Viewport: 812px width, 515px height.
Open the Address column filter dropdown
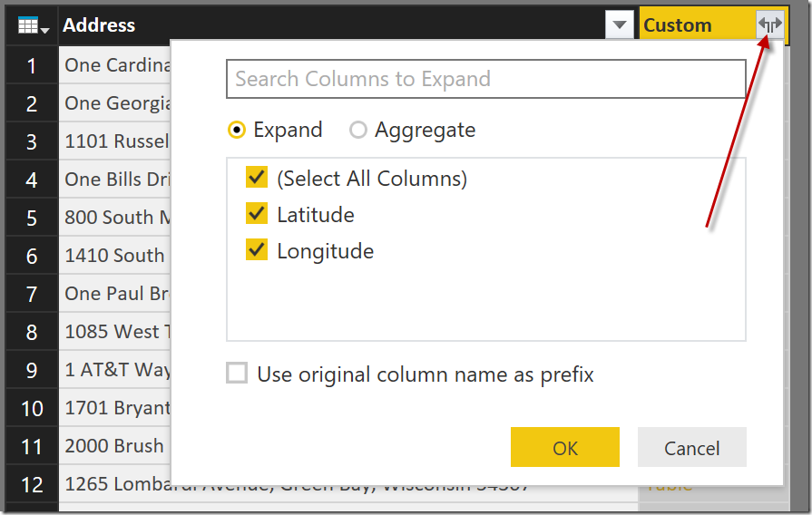(x=620, y=25)
